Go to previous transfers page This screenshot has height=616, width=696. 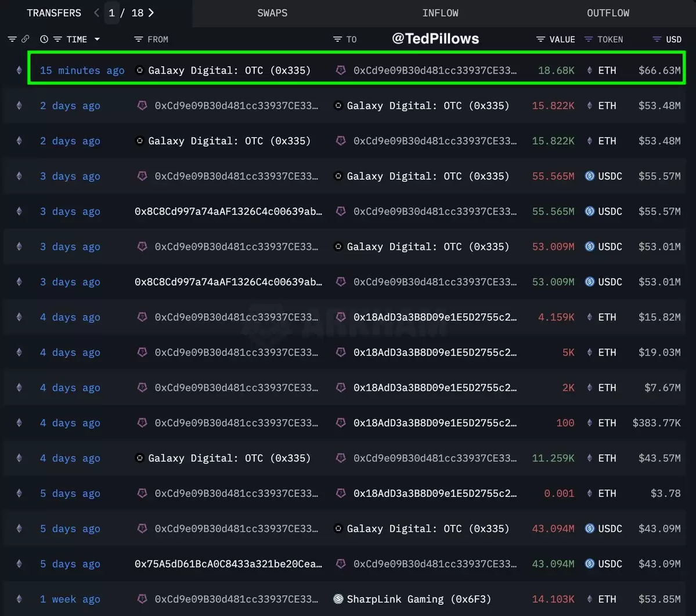pos(96,13)
